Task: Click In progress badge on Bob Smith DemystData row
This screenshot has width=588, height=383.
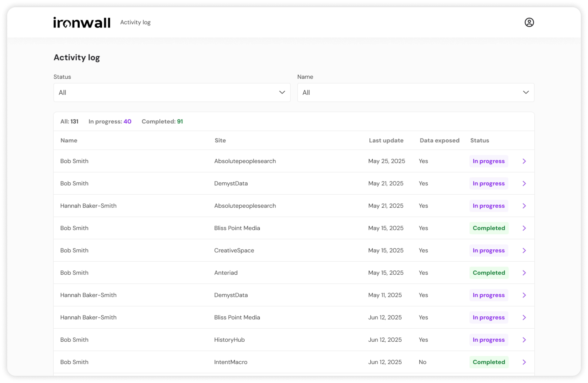Action: (489, 184)
